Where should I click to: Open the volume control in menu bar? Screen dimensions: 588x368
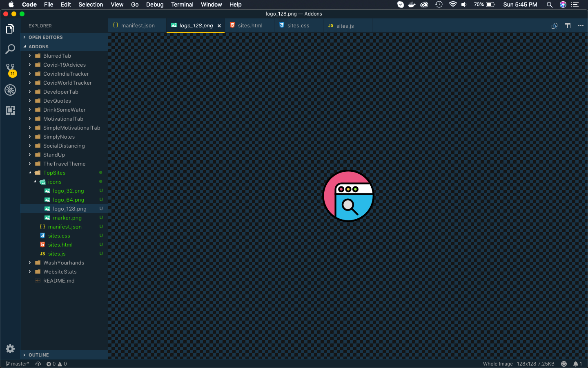click(x=464, y=4)
